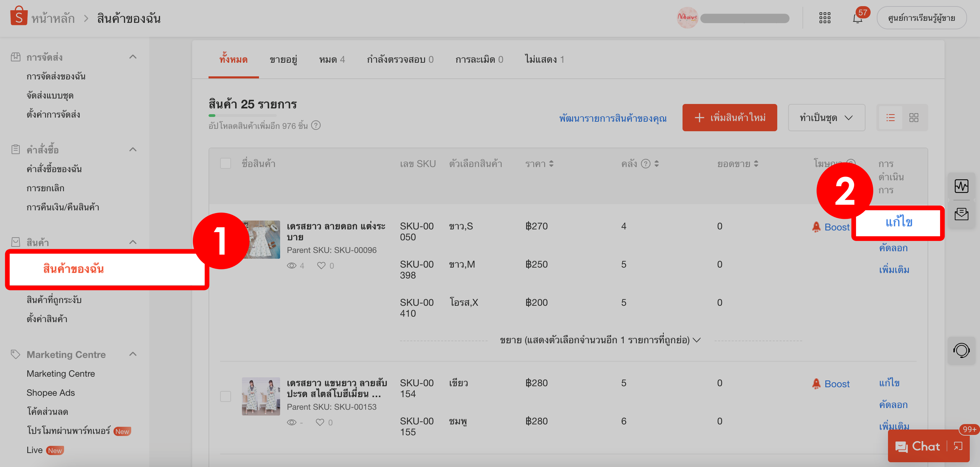
Task: Open the business analytics sidebar icon
Action: pos(962,186)
